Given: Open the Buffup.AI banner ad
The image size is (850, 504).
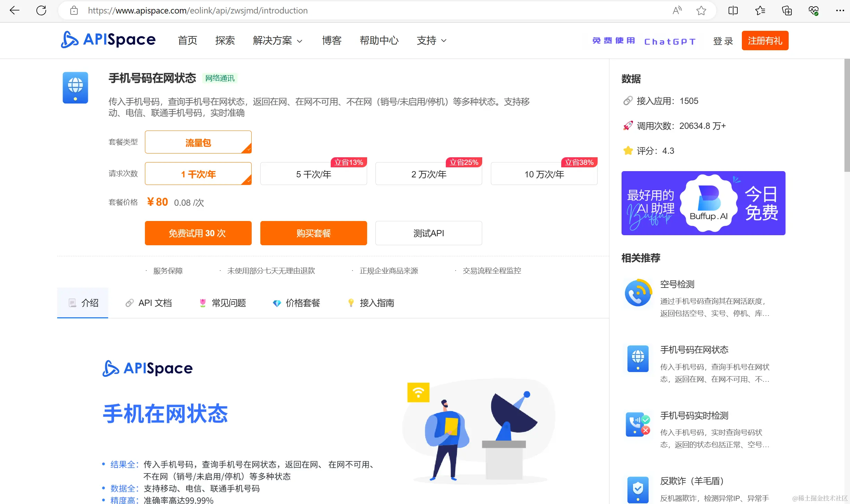Looking at the screenshot, I should 703,203.
